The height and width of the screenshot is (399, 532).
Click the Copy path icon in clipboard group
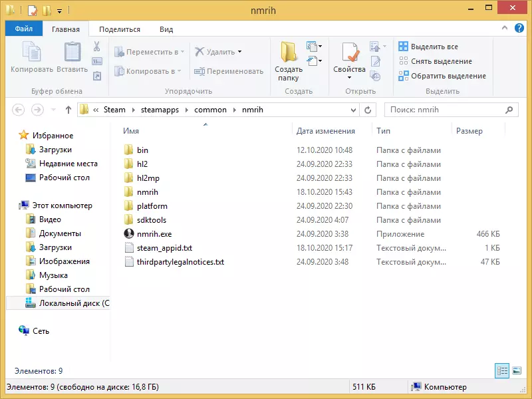97,61
